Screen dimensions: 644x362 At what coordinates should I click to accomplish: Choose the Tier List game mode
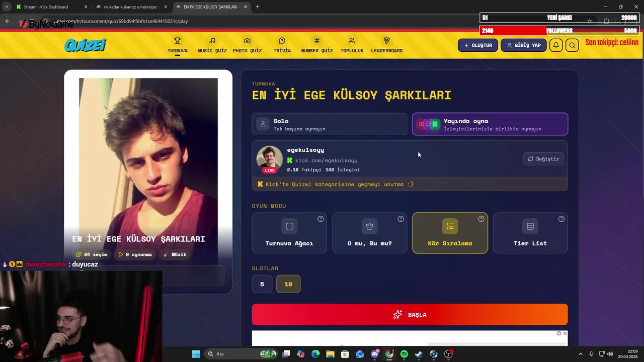530,233
